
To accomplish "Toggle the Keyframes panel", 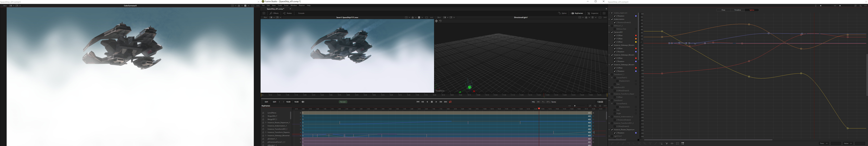I will pyautogui.click(x=577, y=13).
